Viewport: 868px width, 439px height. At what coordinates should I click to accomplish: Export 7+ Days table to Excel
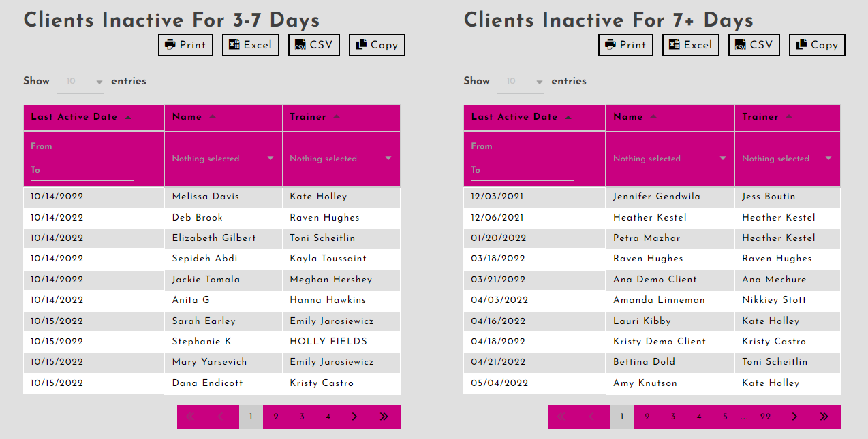click(690, 46)
